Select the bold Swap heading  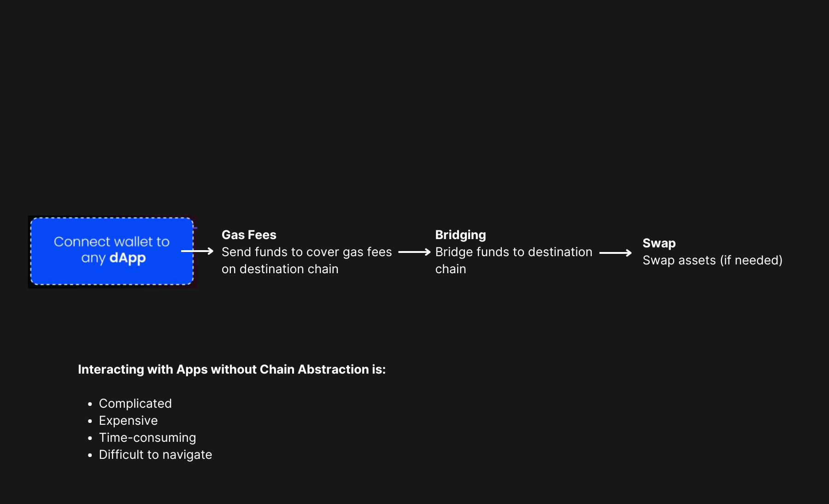(x=659, y=243)
